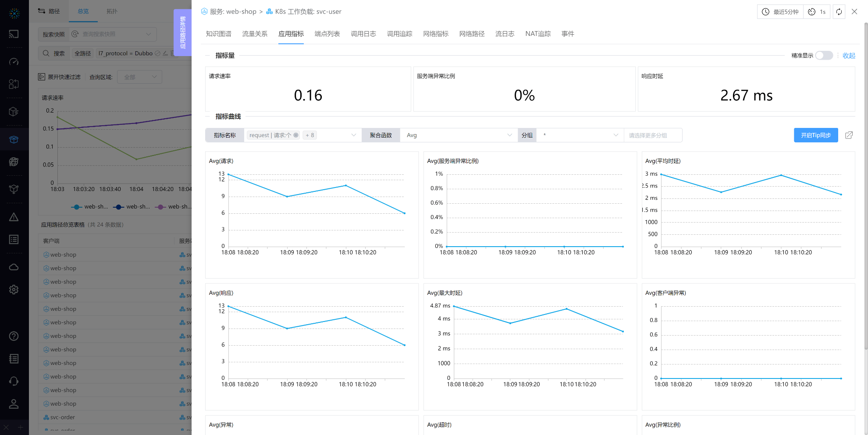The image size is (868, 435).
Task: Click the 请选择更多分组 input field
Action: [652, 135]
